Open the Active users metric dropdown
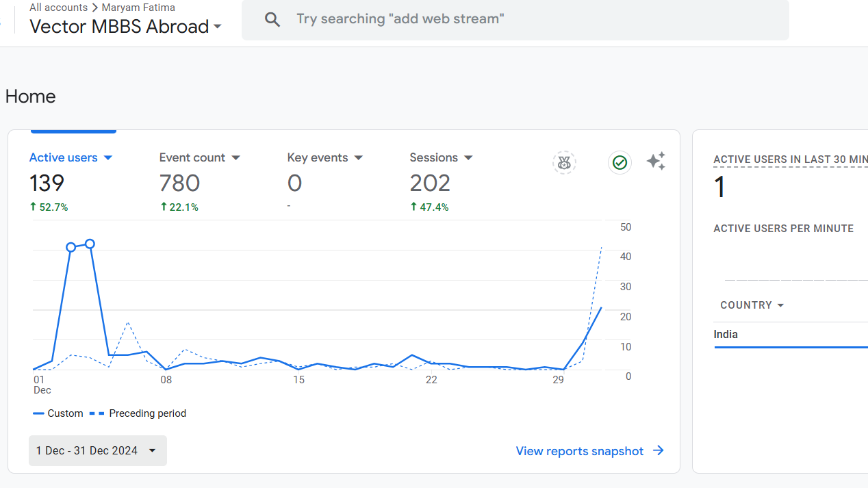 [71, 157]
